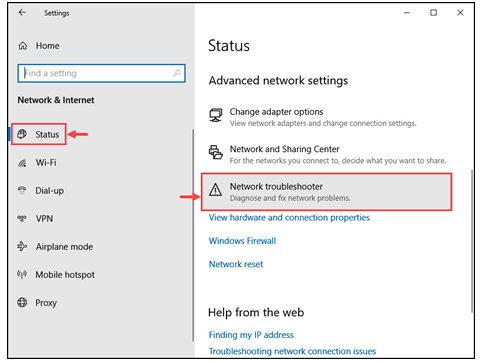Click the right pane vertical scrollbar
Image resolution: width=481 pixels, height=361 pixels.
472,241
